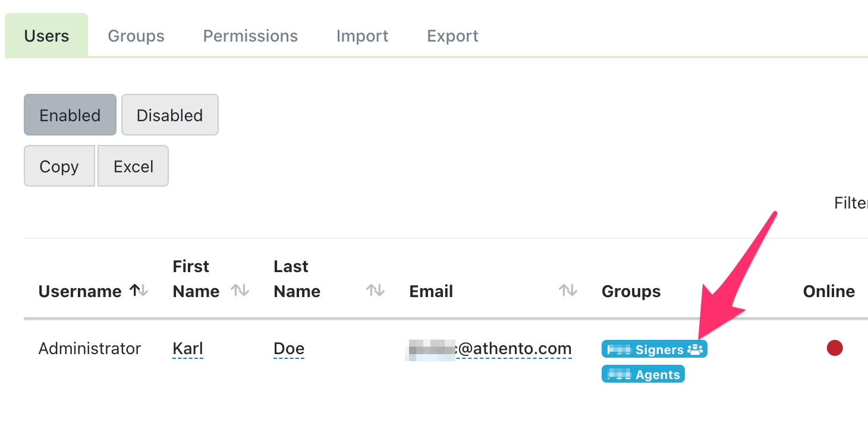
Task: Click sort arrows in Last Name column
Action: [375, 291]
